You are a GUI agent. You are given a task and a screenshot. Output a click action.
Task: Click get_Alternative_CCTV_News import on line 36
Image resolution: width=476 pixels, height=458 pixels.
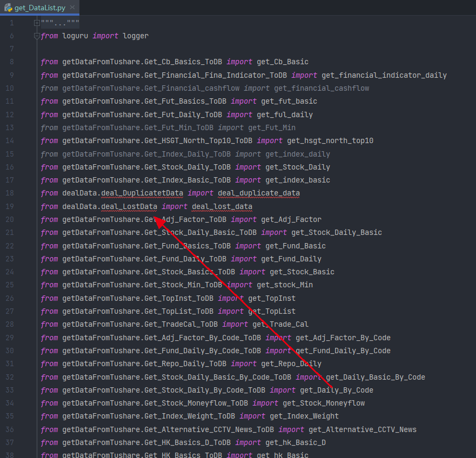pyautogui.click(x=363, y=429)
